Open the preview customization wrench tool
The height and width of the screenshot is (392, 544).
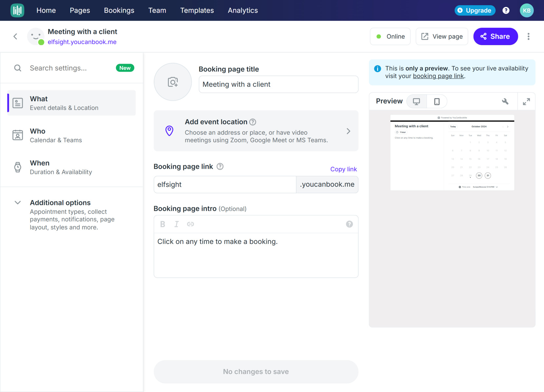505,101
